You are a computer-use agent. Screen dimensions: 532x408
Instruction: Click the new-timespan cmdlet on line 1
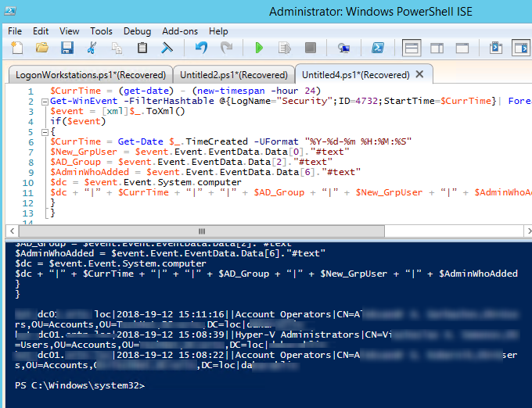(231, 91)
